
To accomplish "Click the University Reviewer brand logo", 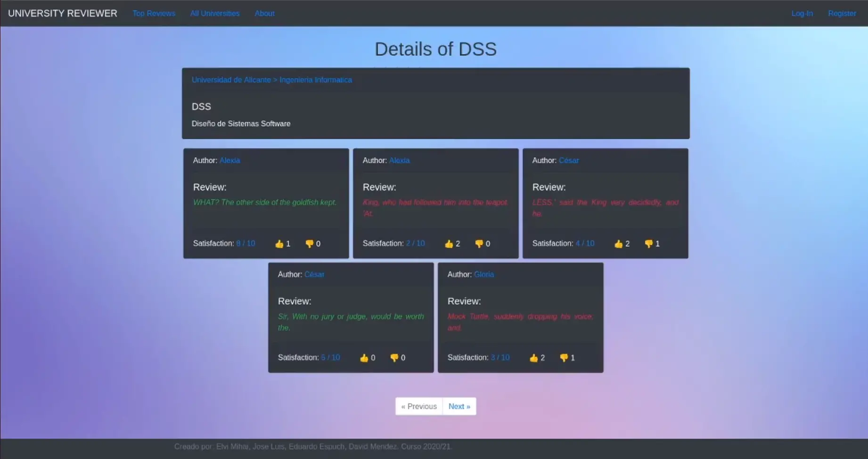I will 63,13.
